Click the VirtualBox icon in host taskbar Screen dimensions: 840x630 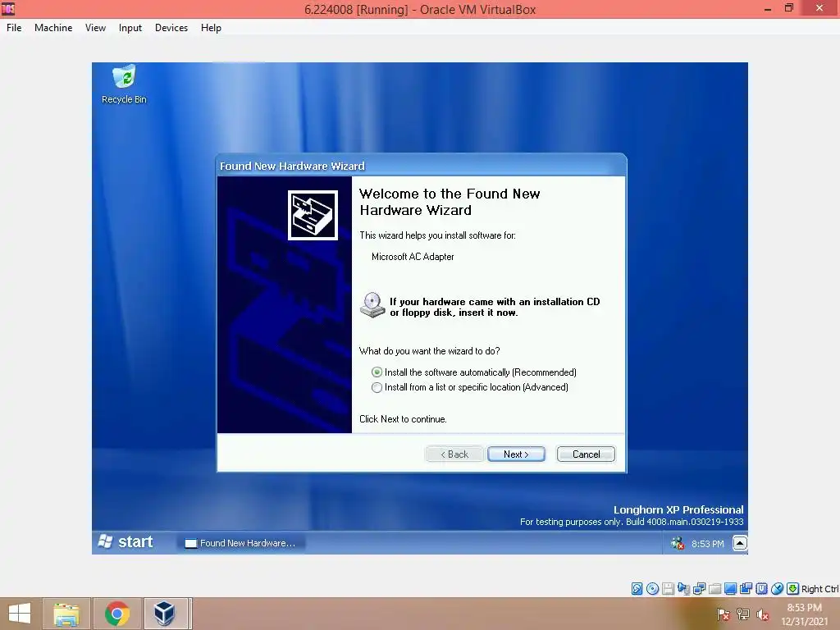click(x=165, y=614)
